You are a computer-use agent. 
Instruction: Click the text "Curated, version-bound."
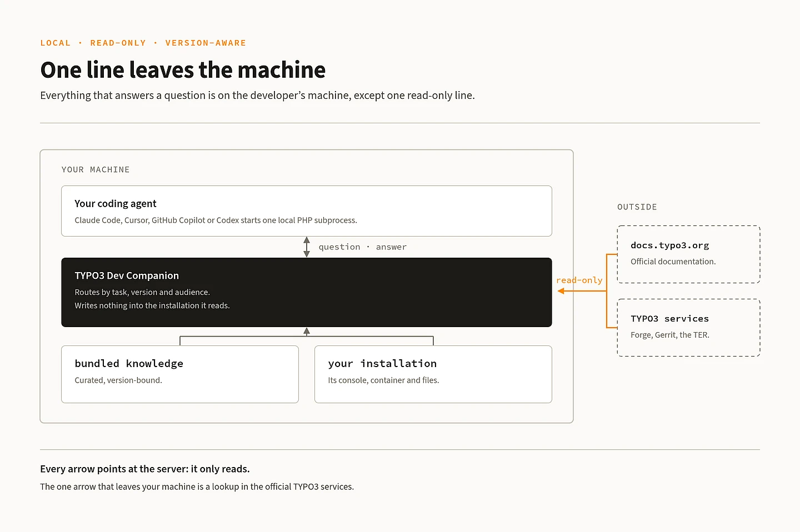118,380
